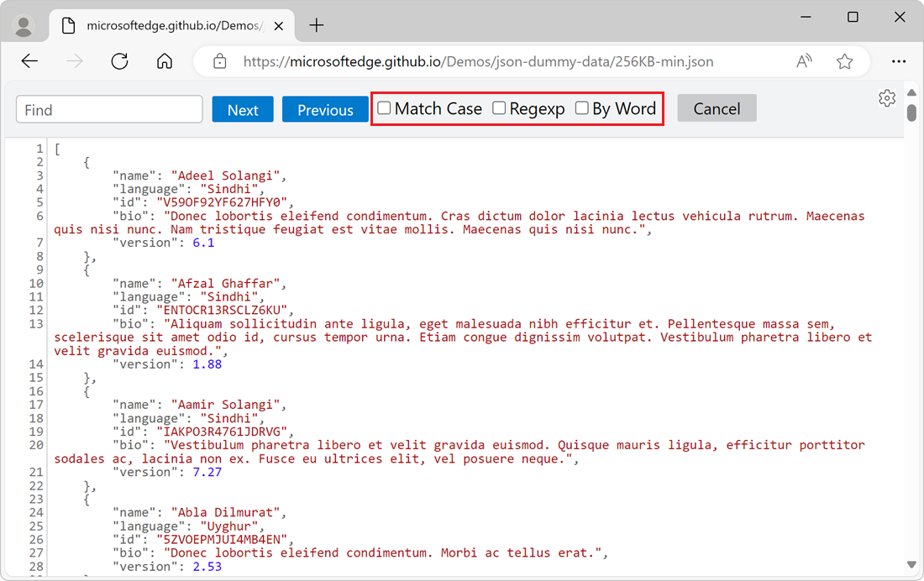Cancel the find bar
Image resolution: width=924 pixels, height=581 pixels.
(717, 108)
